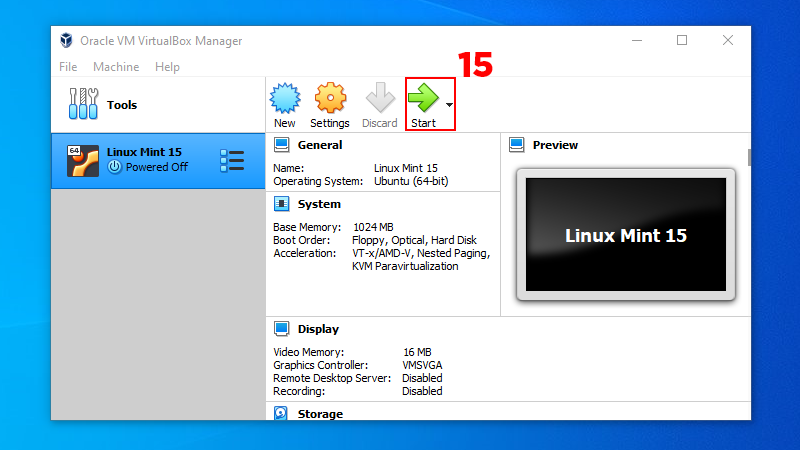The height and width of the screenshot is (450, 800).
Task: Click the Display section monitor icon
Action: click(282, 329)
